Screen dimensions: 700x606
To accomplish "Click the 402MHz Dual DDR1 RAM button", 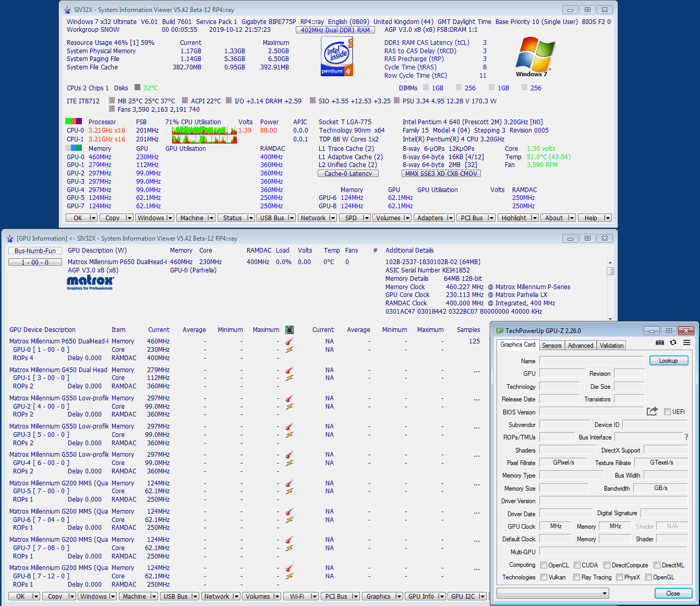I will point(335,30).
